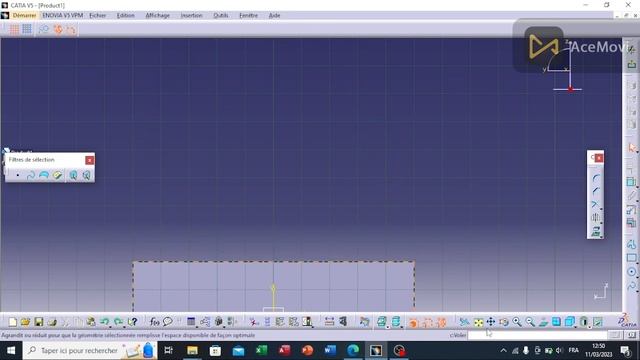
Task: Select the Profile sketch tool
Action: 631,244
